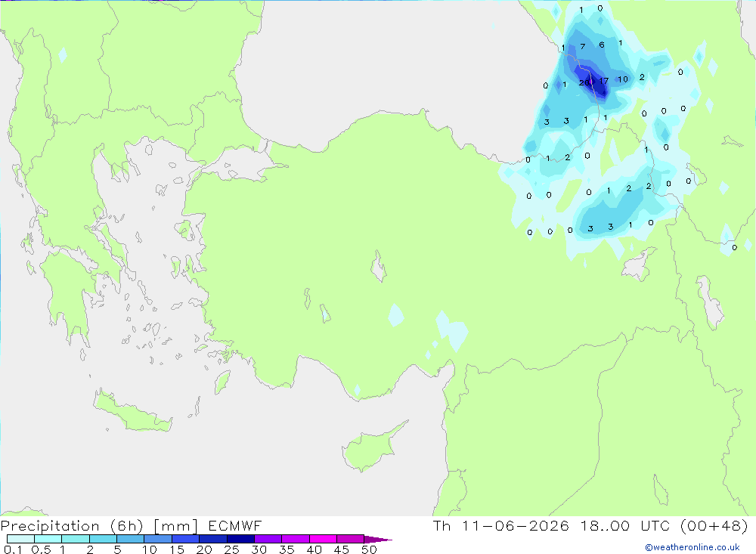Click the legend label "5"

tap(117, 549)
